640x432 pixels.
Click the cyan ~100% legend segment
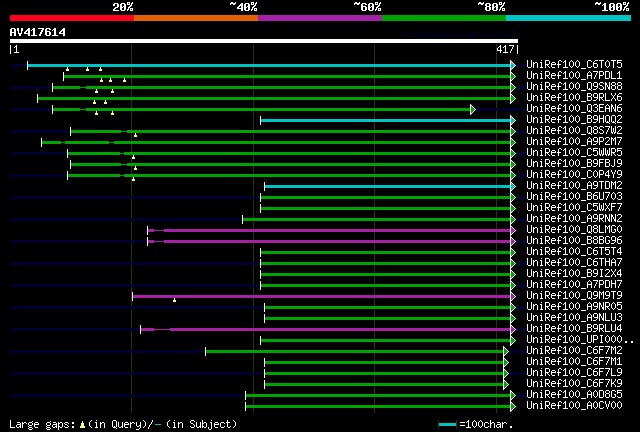pyautogui.click(x=569, y=18)
